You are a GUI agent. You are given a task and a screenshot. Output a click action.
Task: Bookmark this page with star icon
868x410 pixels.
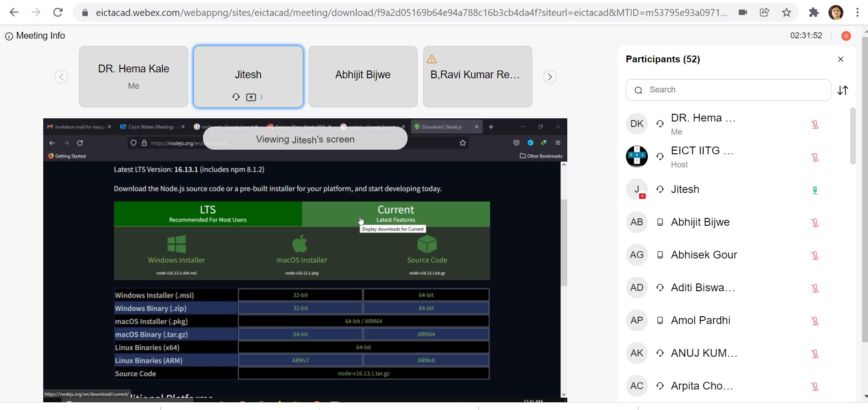787,13
